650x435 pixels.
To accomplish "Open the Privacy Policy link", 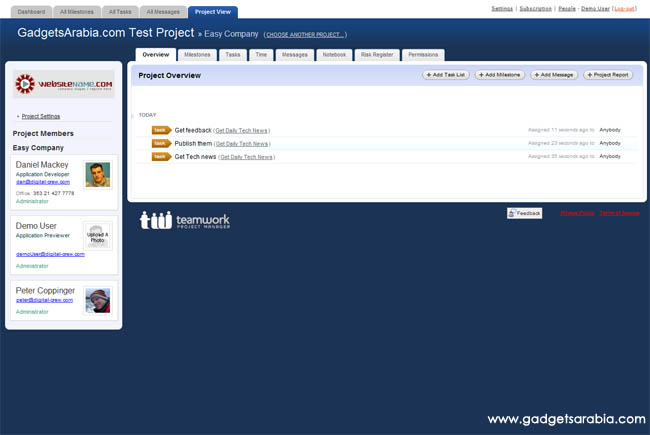I will coord(577,213).
